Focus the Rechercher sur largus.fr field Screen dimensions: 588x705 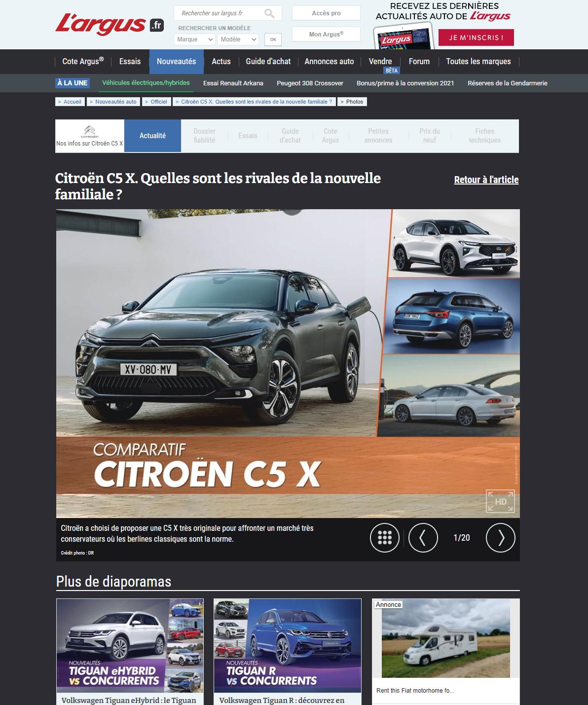click(x=220, y=13)
